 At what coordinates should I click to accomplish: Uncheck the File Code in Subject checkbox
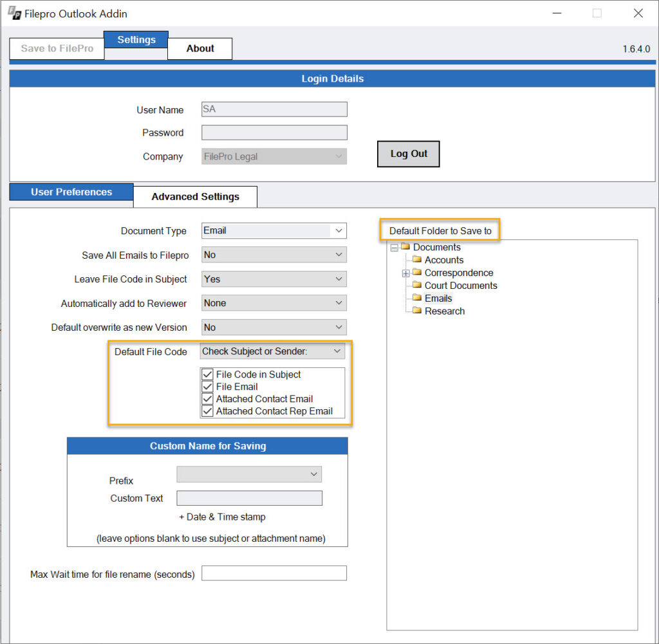click(207, 374)
